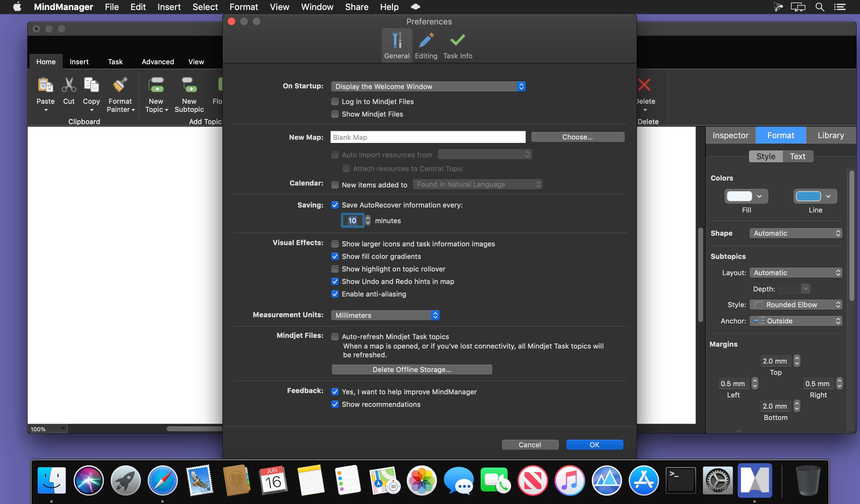860x504 pixels.
Task: Open the General preferences pane
Action: point(396,45)
